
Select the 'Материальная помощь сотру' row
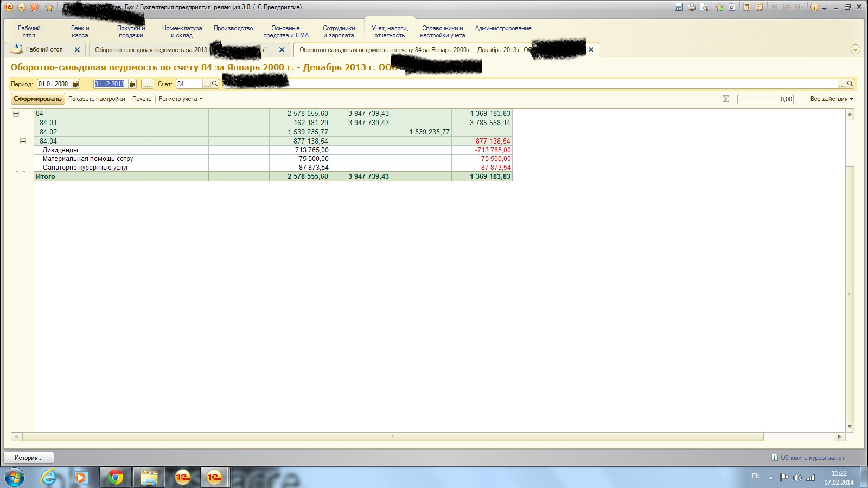pyautogui.click(x=88, y=159)
